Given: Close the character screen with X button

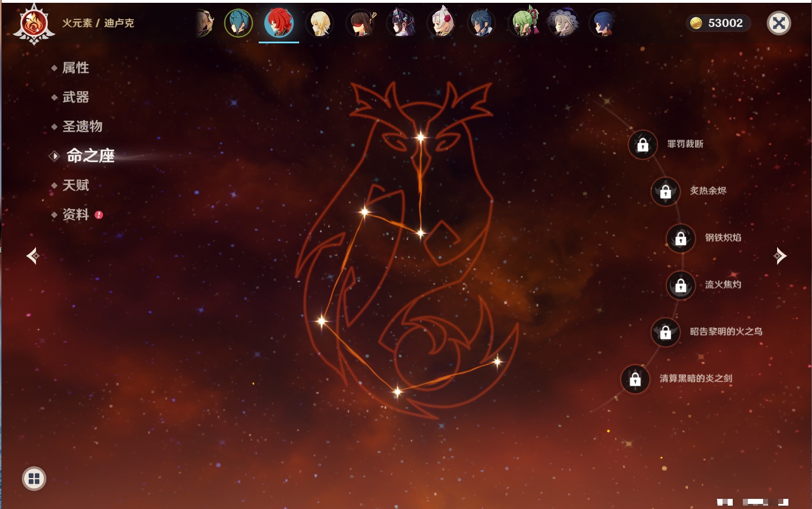Looking at the screenshot, I should [779, 23].
